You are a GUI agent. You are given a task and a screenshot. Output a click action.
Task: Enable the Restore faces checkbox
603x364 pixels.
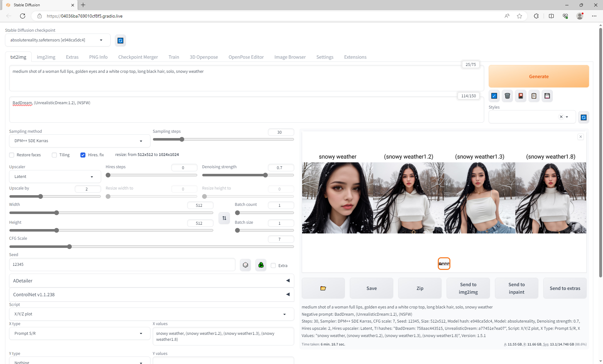(x=12, y=155)
